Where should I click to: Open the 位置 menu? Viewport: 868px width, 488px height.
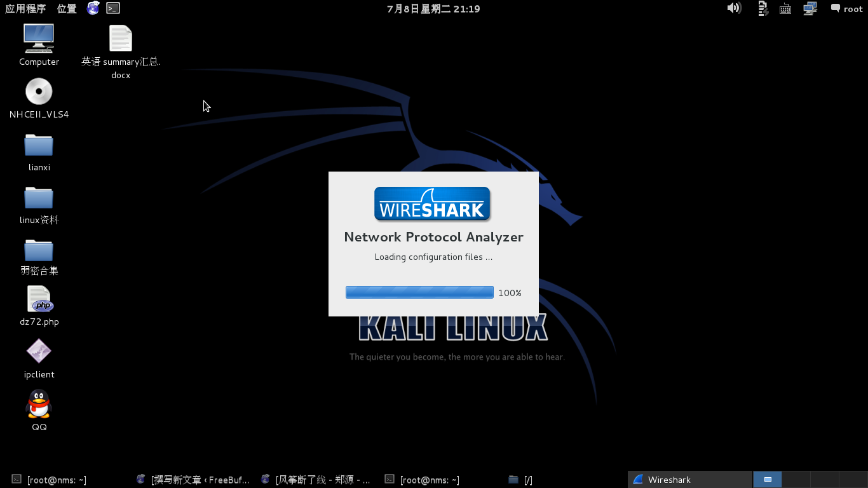[x=67, y=8]
